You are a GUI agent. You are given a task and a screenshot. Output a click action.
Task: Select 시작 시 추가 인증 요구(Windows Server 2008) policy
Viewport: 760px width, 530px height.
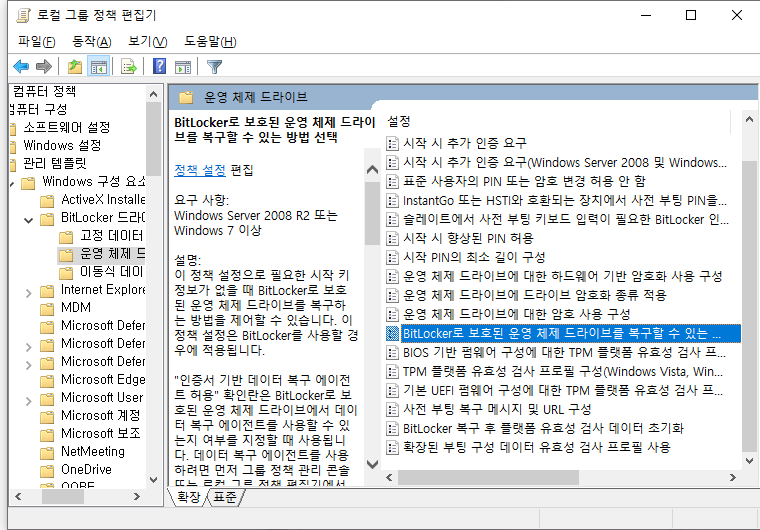click(x=564, y=162)
